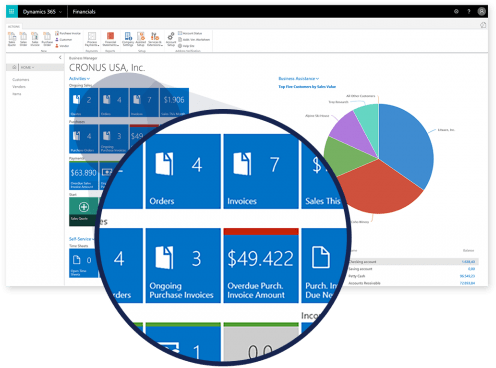Screen dimensions: 496x368
Task: Open the app launcher waffle icon
Action: click(11, 12)
